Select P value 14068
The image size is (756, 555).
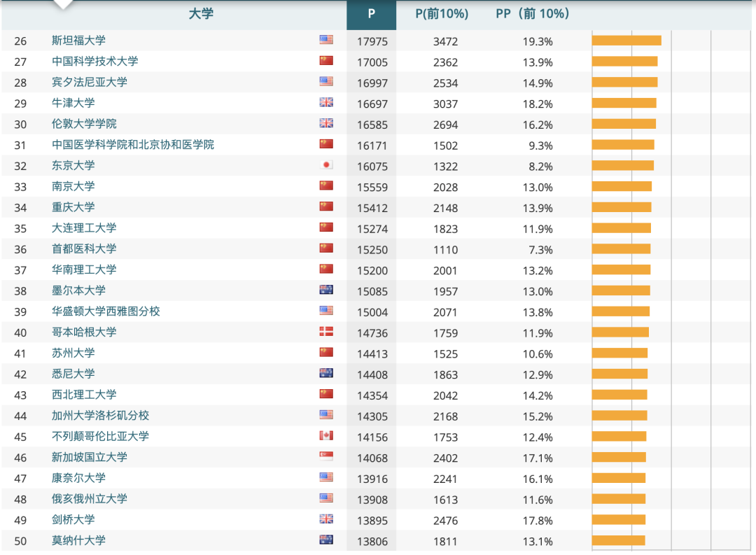[372, 458]
